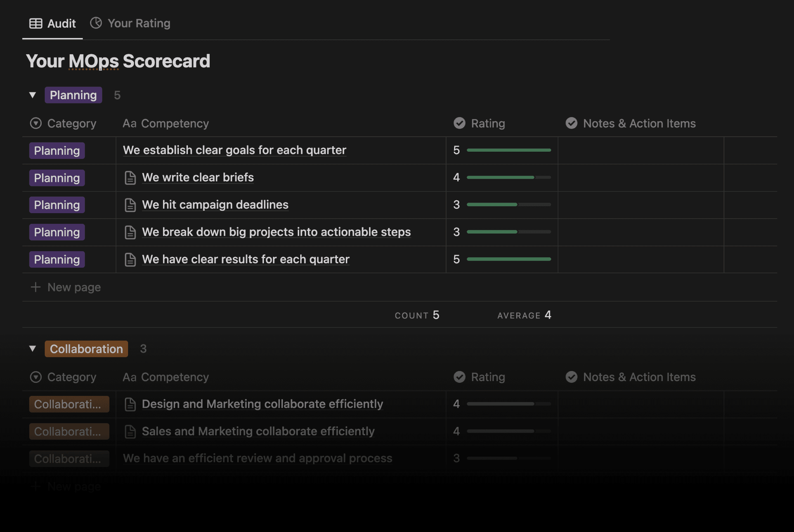Click rating bar for 'We break down big projects'
The width and height of the screenshot is (794, 532).
point(509,232)
